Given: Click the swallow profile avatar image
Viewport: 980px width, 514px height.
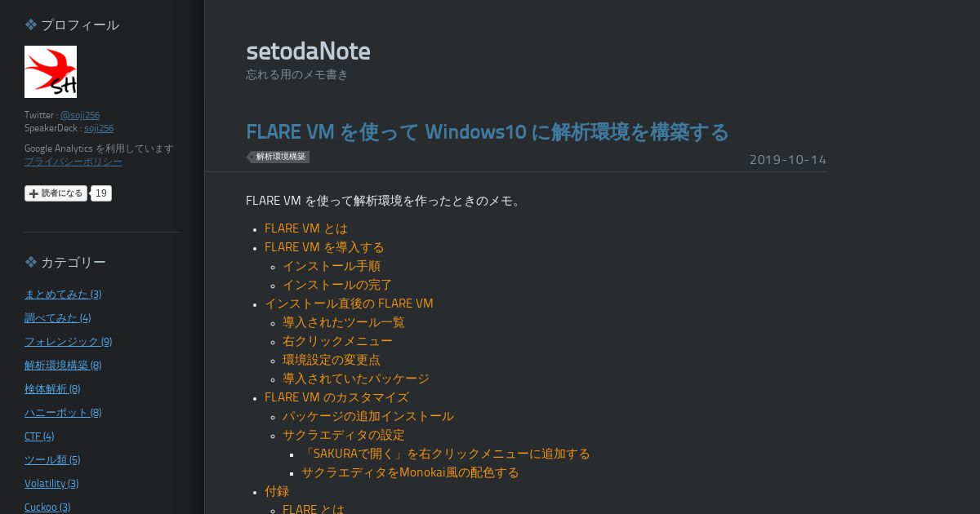Looking at the screenshot, I should 51,72.
